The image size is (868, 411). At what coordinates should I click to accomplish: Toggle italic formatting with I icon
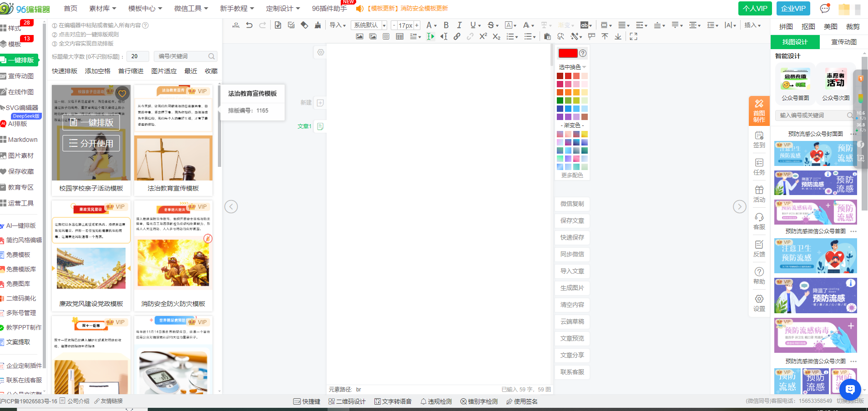point(459,25)
